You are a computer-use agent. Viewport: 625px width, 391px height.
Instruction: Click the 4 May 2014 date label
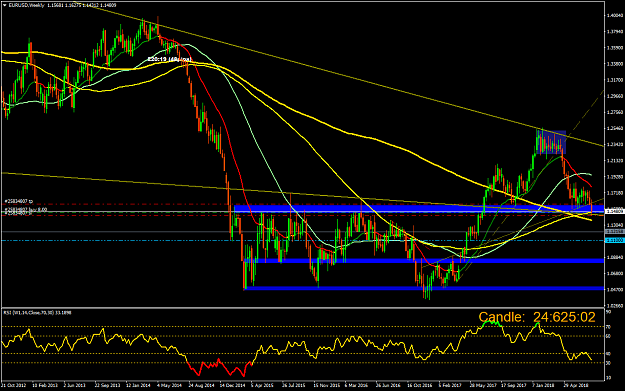pyautogui.click(x=169, y=385)
